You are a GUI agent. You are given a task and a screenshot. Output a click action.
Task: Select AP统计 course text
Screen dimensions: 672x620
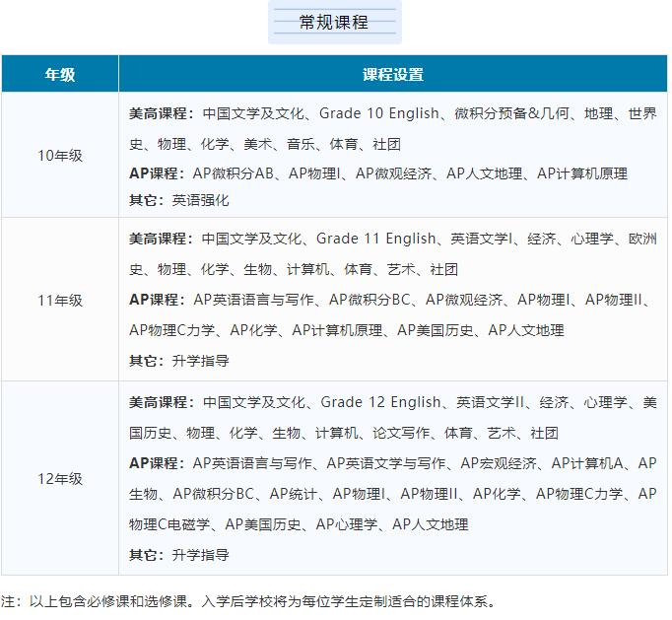[295, 494]
